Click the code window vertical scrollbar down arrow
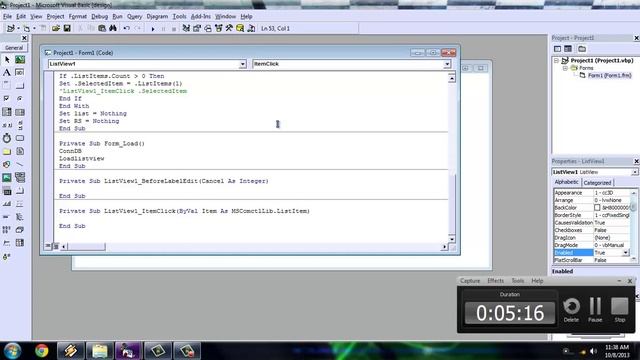 [452, 239]
